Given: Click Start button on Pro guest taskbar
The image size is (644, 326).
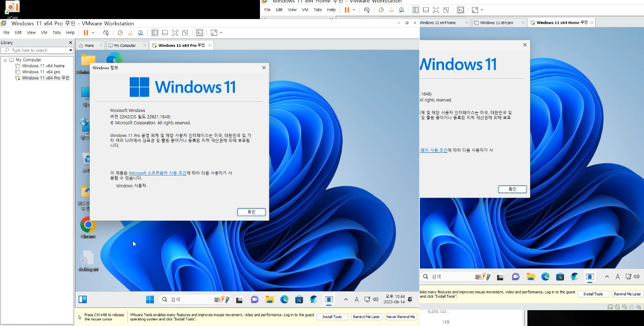Looking at the screenshot, I should pyautogui.click(x=150, y=300).
